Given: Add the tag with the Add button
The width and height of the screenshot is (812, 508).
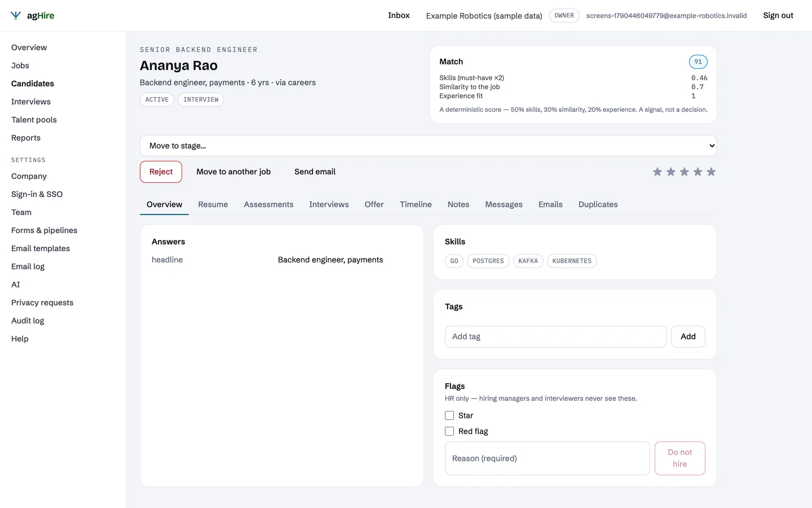Looking at the screenshot, I should [x=688, y=336].
